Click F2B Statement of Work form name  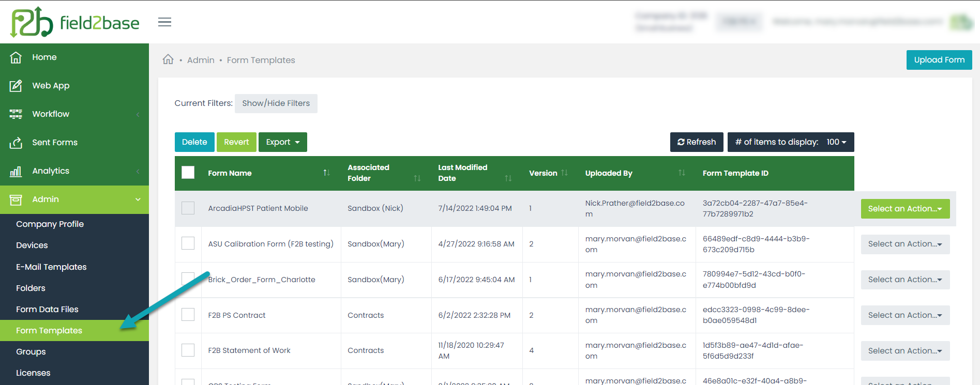coord(249,350)
